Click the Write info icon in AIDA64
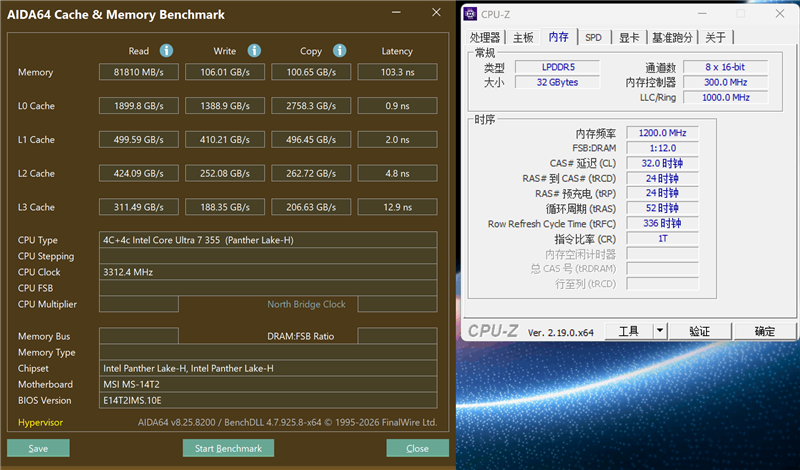 pos(254,51)
